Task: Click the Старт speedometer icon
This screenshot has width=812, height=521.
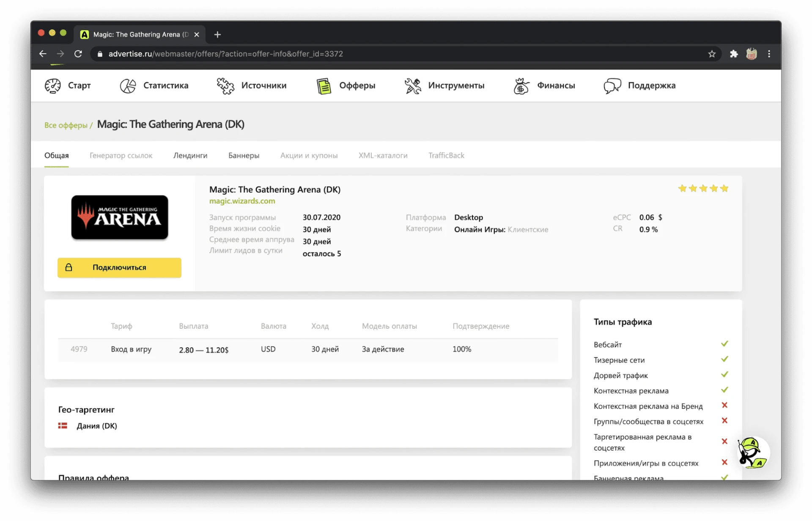Action: 53,86
